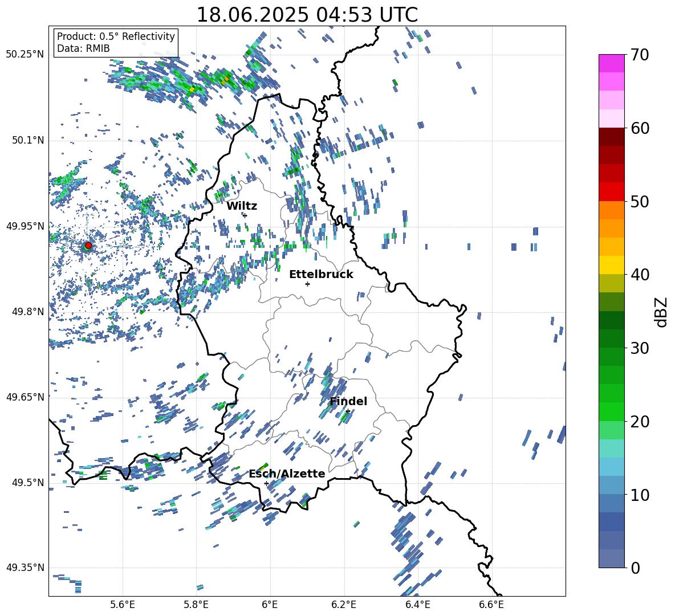Click the 6.6°E longitude label

tap(491, 605)
